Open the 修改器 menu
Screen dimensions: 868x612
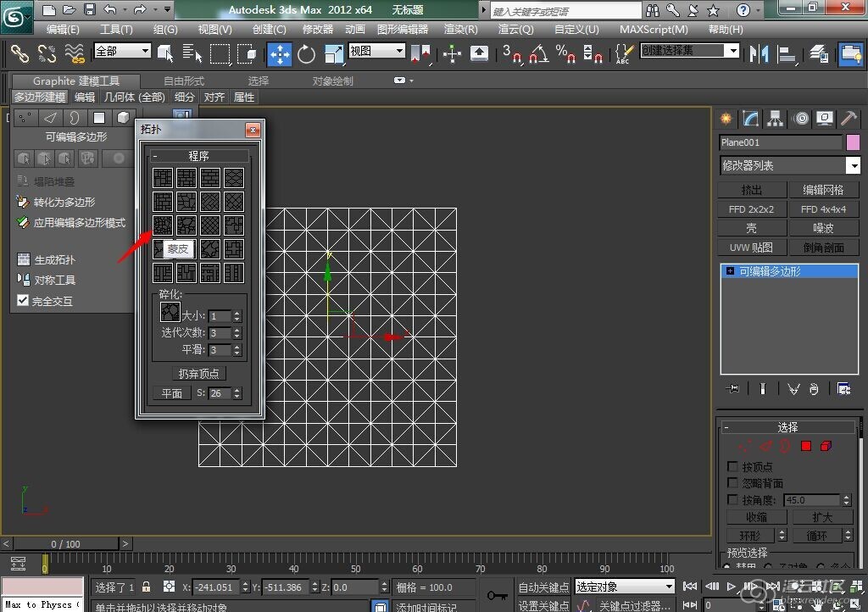(318, 29)
